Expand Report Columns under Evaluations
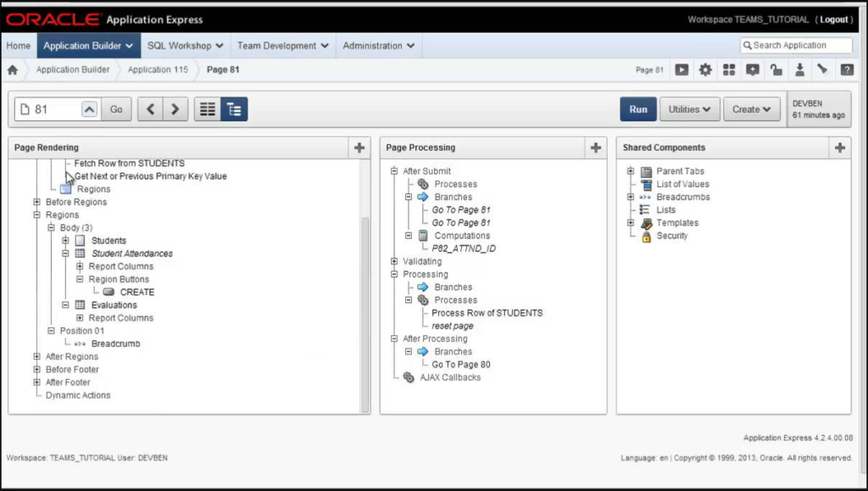 click(x=80, y=318)
